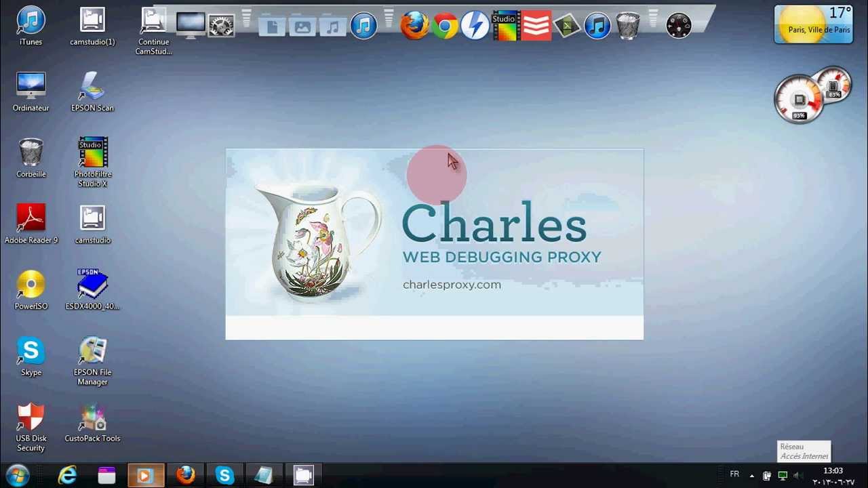868x488 pixels.
Task: Open the gear settings icon in dock
Action: [x=221, y=26]
